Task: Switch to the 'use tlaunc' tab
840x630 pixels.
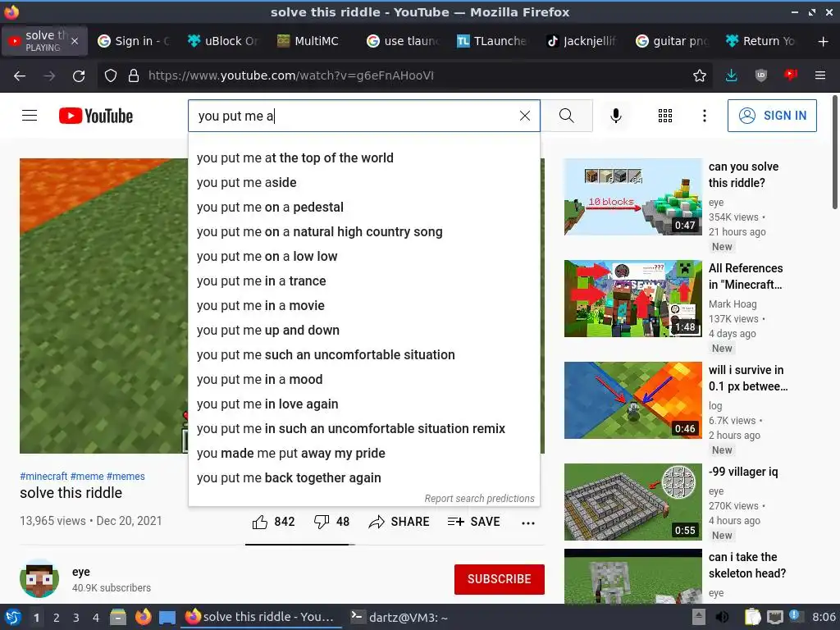Action: coord(402,41)
